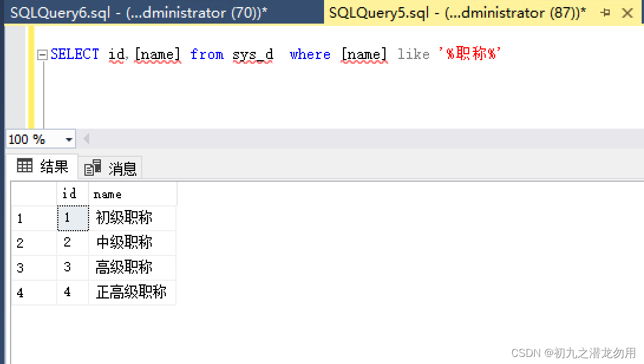Click [name] in the SELECT column list
The width and height of the screenshot is (644, 364).
[x=158, y=55]
